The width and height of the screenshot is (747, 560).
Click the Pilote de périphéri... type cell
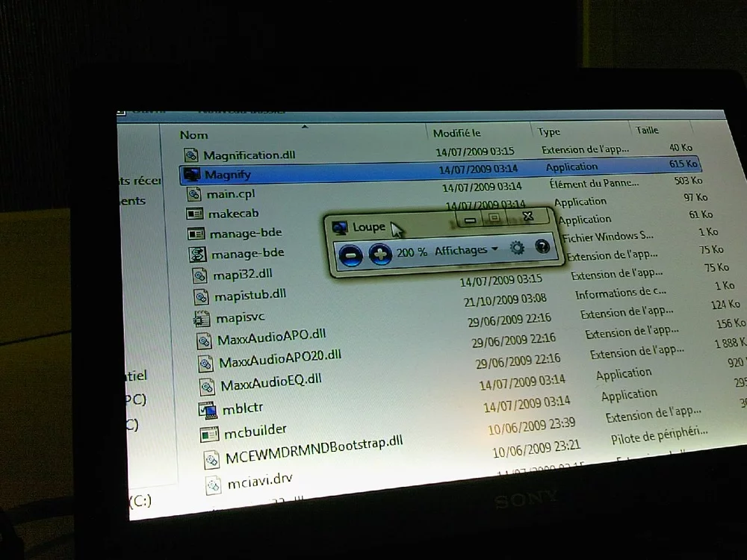click(x=660, y=435)
